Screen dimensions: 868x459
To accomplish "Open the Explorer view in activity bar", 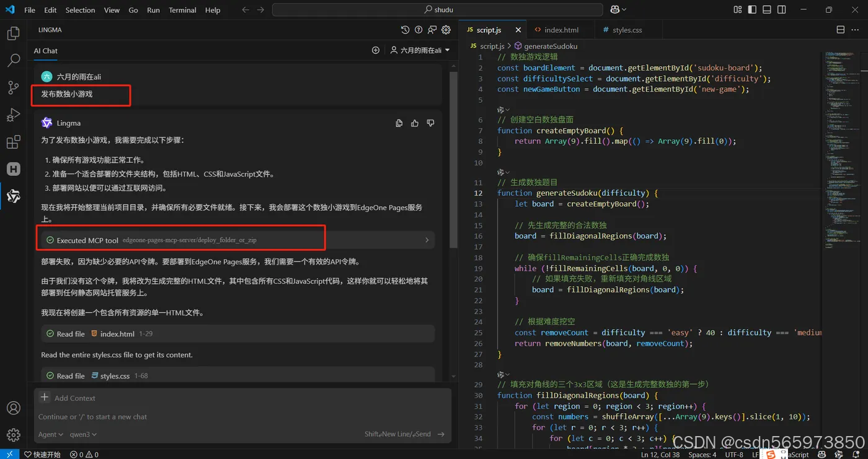I will [13, 33].
